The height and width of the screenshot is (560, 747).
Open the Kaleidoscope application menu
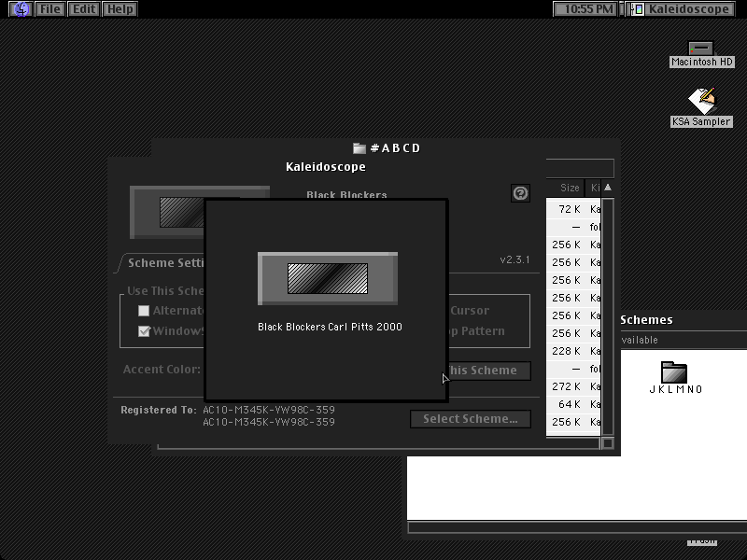[682, 9]
